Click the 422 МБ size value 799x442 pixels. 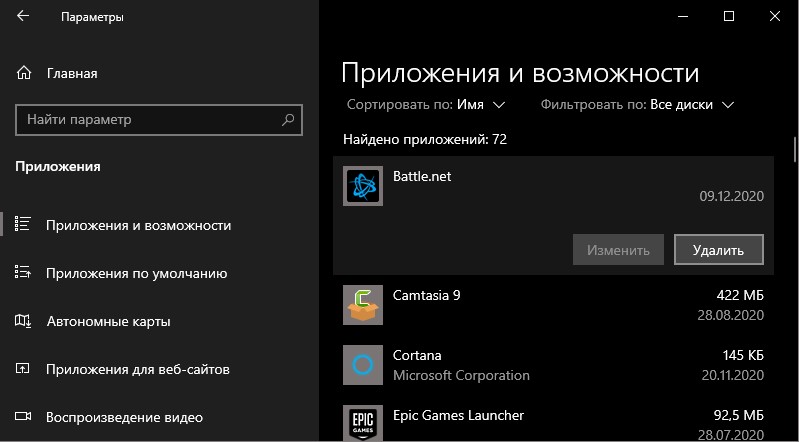[738, 295]
